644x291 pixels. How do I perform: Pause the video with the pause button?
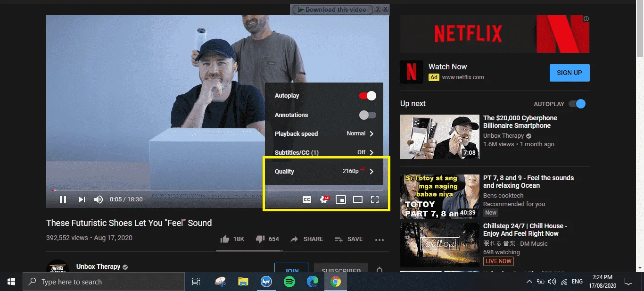click(x=63, y=200)
